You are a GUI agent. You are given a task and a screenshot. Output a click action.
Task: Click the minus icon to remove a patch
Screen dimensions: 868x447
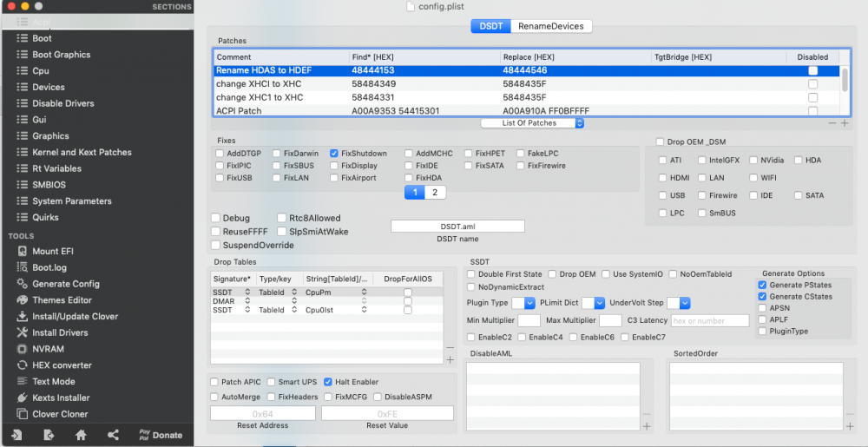[832, 123]
